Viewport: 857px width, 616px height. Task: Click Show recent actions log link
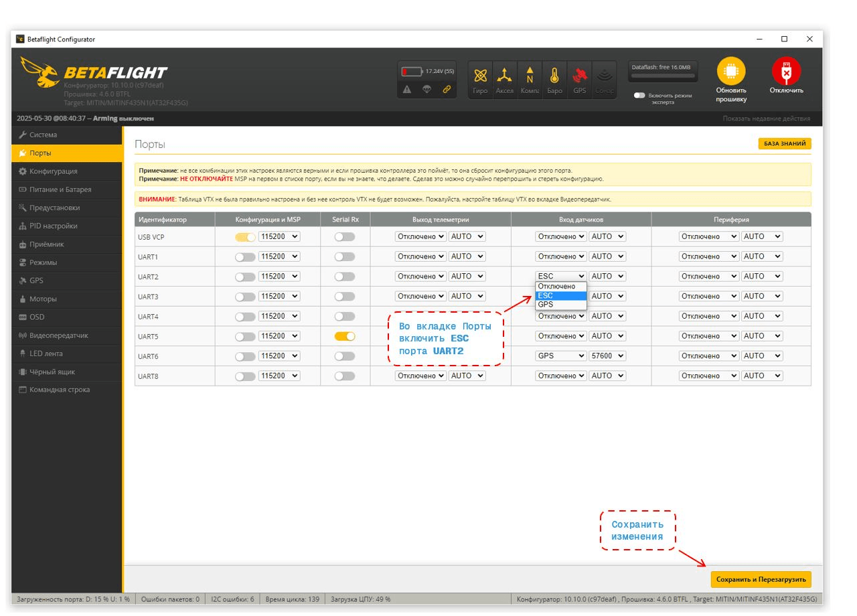pyautogui.click(x=766, y=119)
